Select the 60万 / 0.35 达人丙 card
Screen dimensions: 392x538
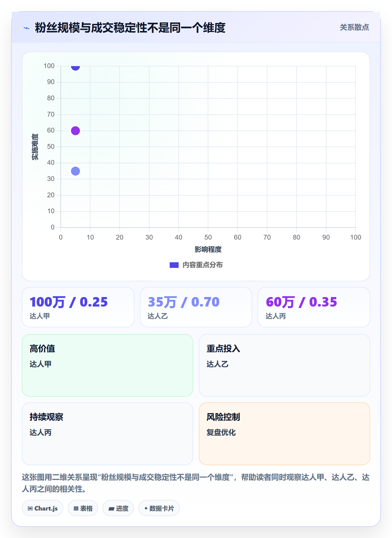pos(314,307)
